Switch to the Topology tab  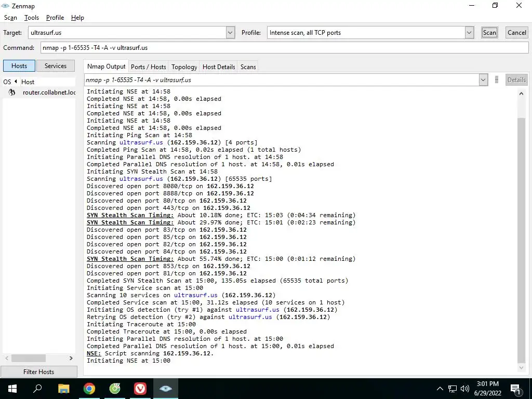[x=184, y=67]
